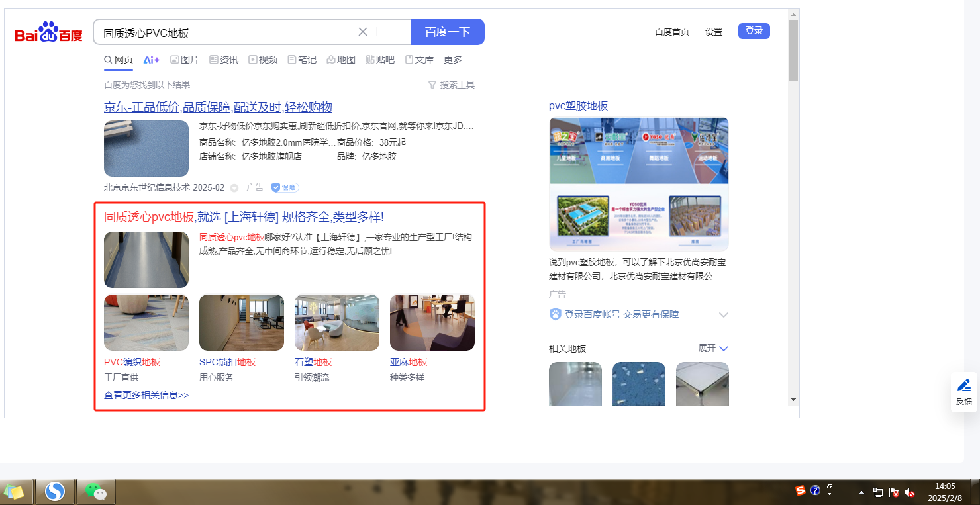The image size is (980, 505).
Task: Click the Sogou browser icon in taskbar
Action: tap(55, 491)
